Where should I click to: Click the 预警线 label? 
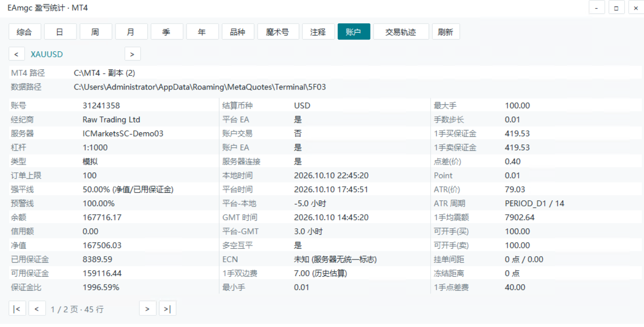pyautogui.click(x=22, y=204)
